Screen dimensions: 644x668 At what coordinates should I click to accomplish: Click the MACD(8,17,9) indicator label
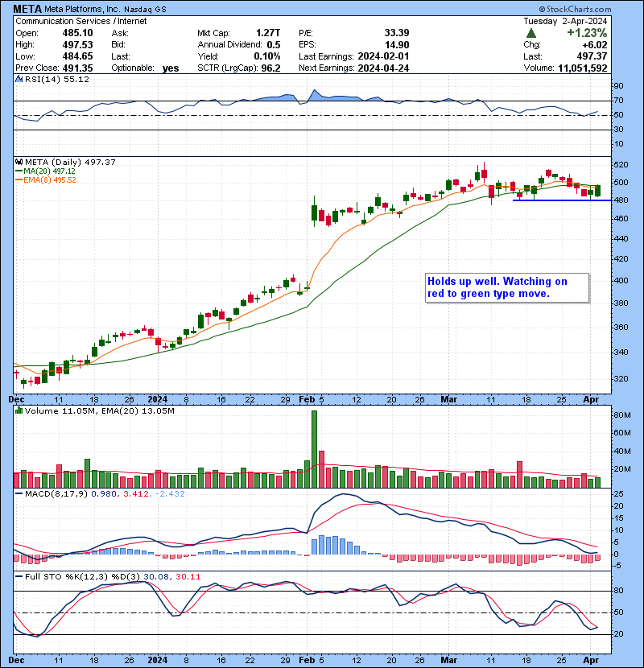tap(56, 493)
